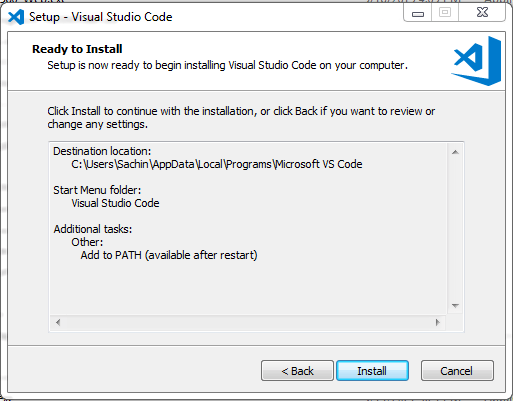Click the Ready to Install heading

[x=77, y=49]
